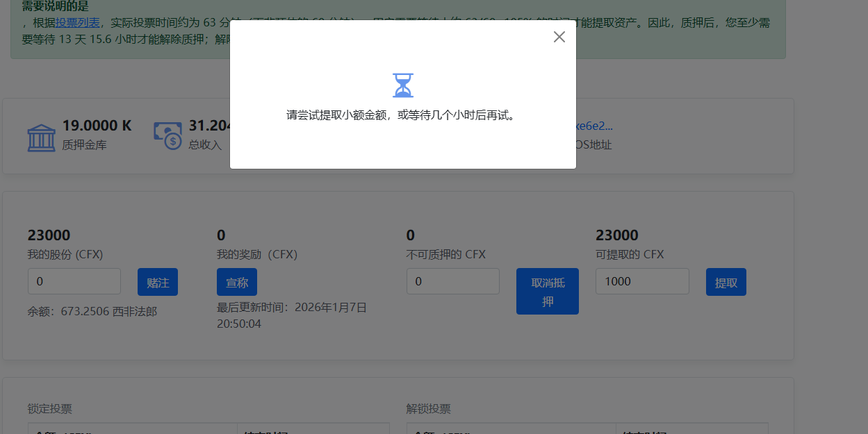Click the 解锁投票 section heading
Image resolution: width=868 pixels, height=434 pixels.
click(x=428, y=409)
